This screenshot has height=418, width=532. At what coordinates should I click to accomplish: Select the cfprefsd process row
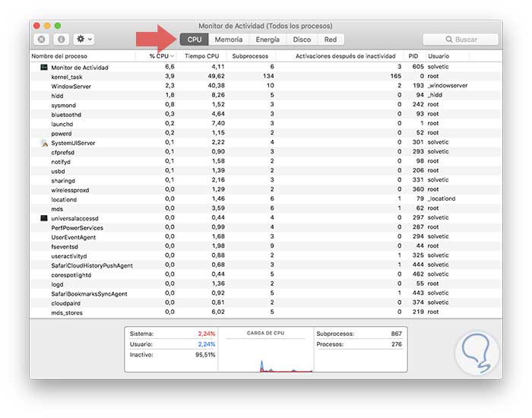[266, 152]
